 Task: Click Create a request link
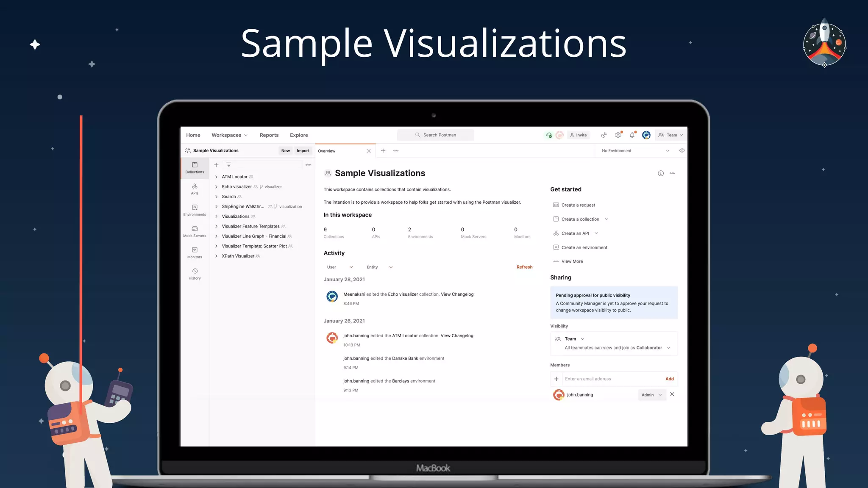(574, 205)
